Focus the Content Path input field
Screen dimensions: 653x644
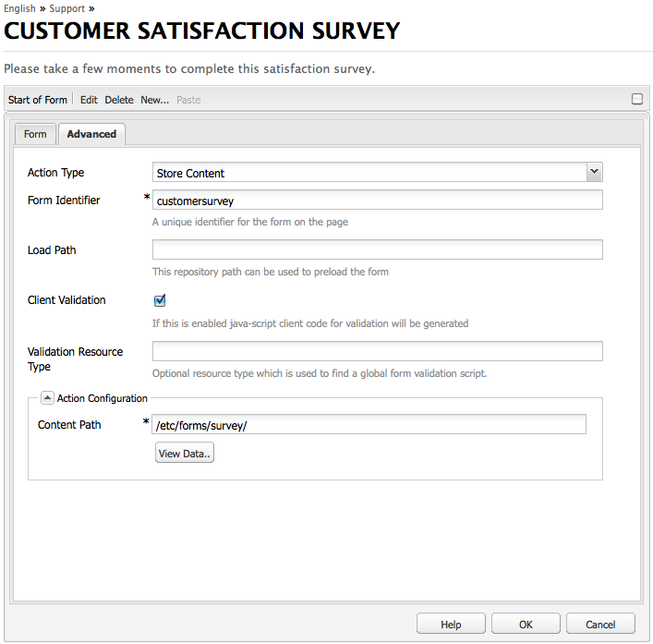(369, 424)
